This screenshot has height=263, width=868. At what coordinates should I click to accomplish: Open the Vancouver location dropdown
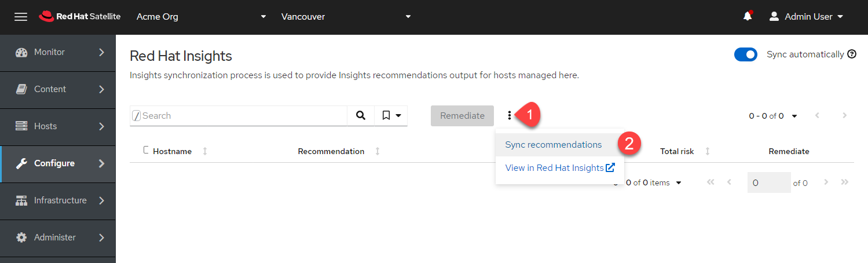pos(346,17)
